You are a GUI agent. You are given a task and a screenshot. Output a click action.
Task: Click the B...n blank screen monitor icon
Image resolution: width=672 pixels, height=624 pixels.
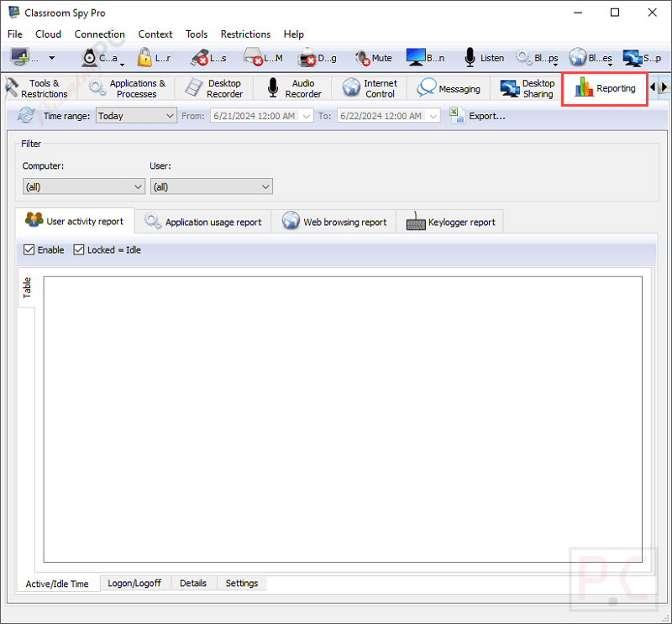coord(416,57)
